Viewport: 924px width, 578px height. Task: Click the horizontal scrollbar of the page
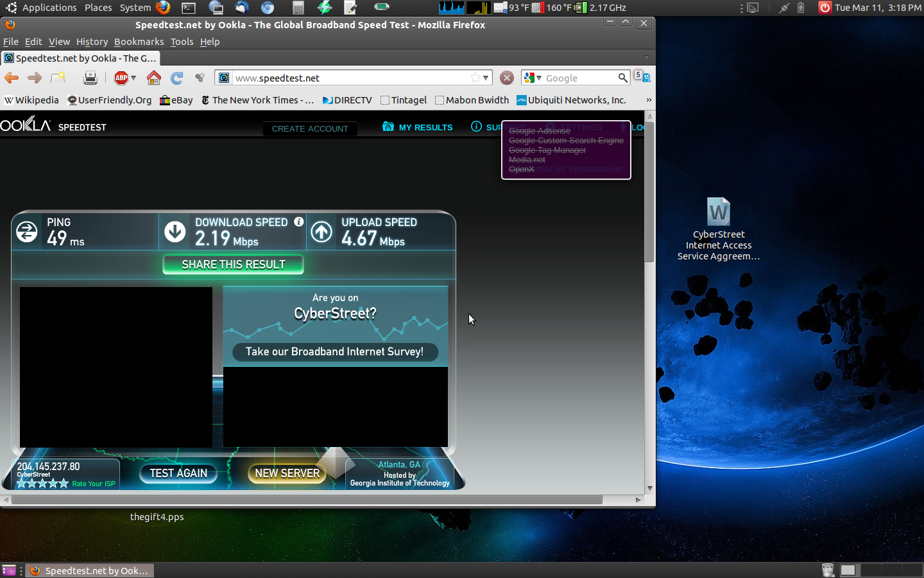(307, 500)
